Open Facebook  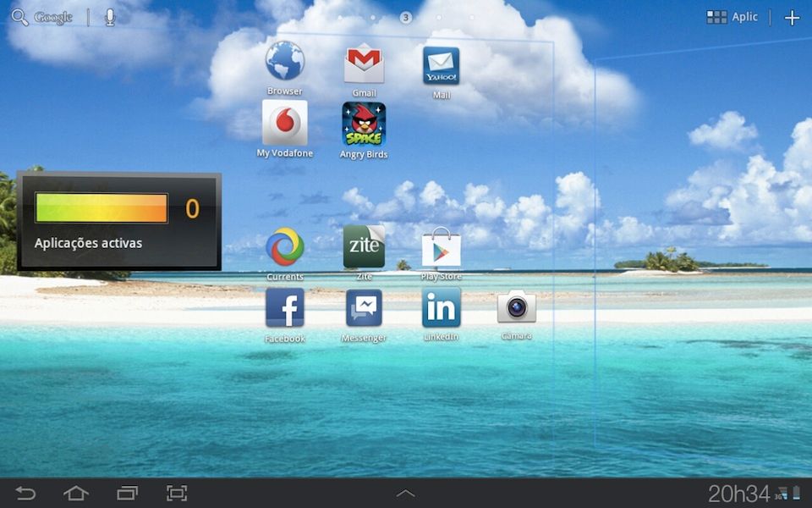coord(285,309)
